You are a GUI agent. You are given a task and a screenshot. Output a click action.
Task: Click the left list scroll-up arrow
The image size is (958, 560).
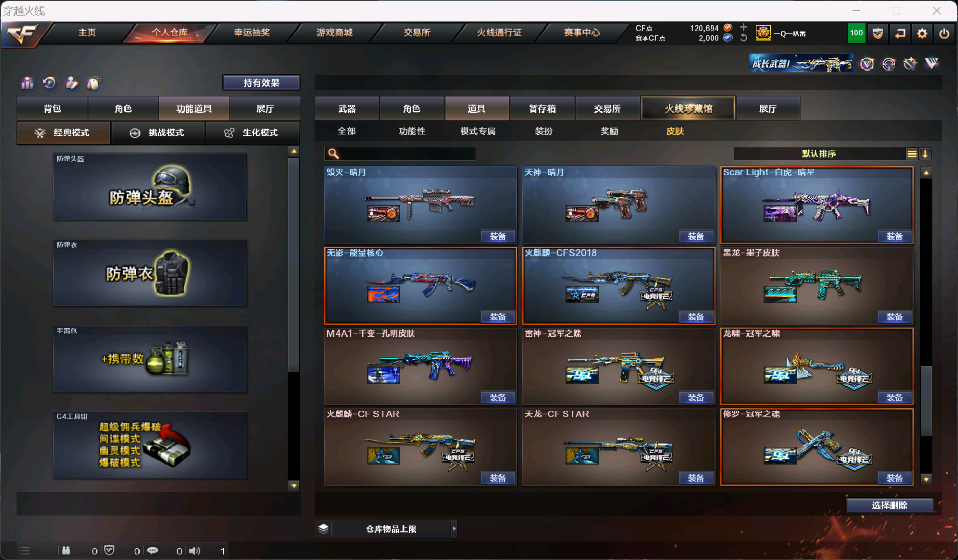[294, 151]
